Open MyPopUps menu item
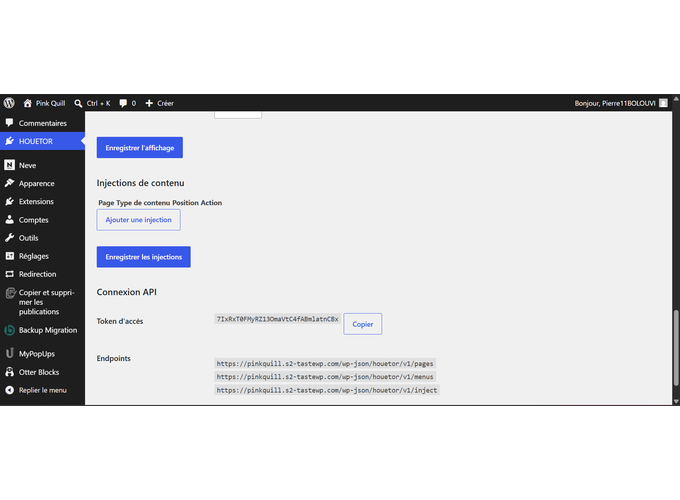Image resolution: width=680 pixels, height=500 pixels. pyautogui.click(x=42, y=354)
